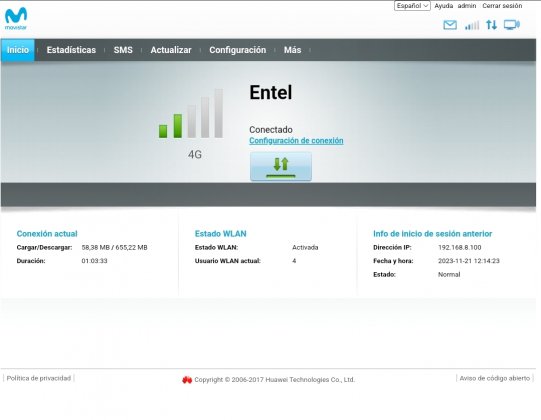Click the date 2023-11-21 12:14:23

pyautogui.click(x=469, y=261)
